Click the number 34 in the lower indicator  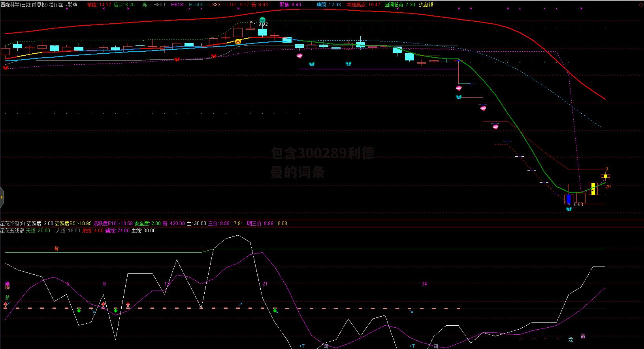click(x=424, y=284)
